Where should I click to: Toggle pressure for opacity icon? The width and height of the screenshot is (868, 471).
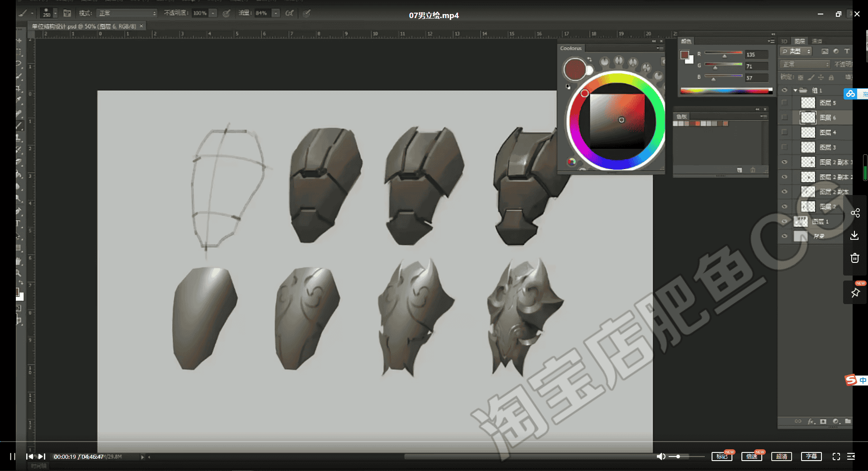pyautogui.click(x=226, y=13)
